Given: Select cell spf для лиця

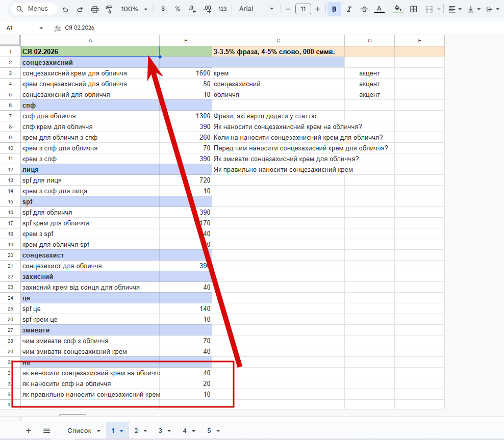Looking at the screenshot, I should pos(90,180).
